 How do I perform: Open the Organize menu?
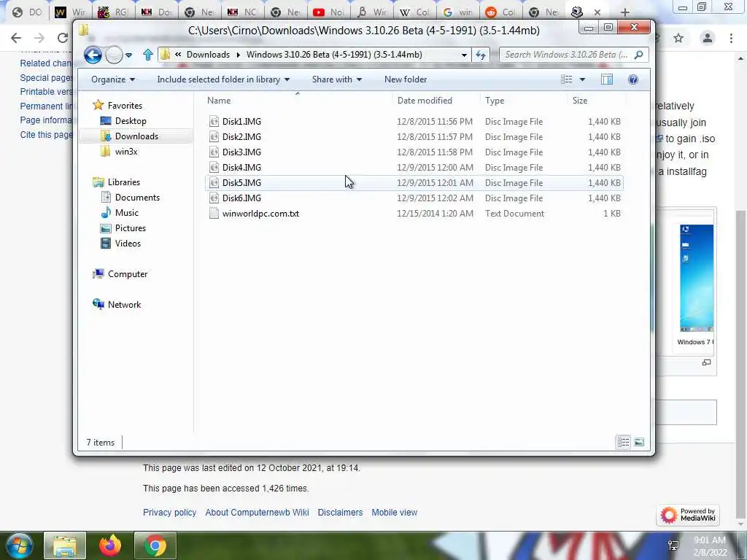click(113, 79)
